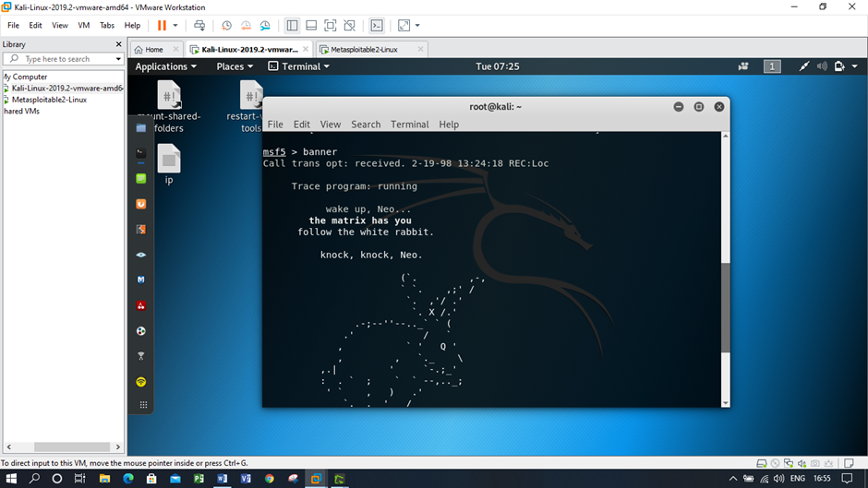The image size is (868, 488).
Task: Open Chrome from the taskbar
Action: 270,479
